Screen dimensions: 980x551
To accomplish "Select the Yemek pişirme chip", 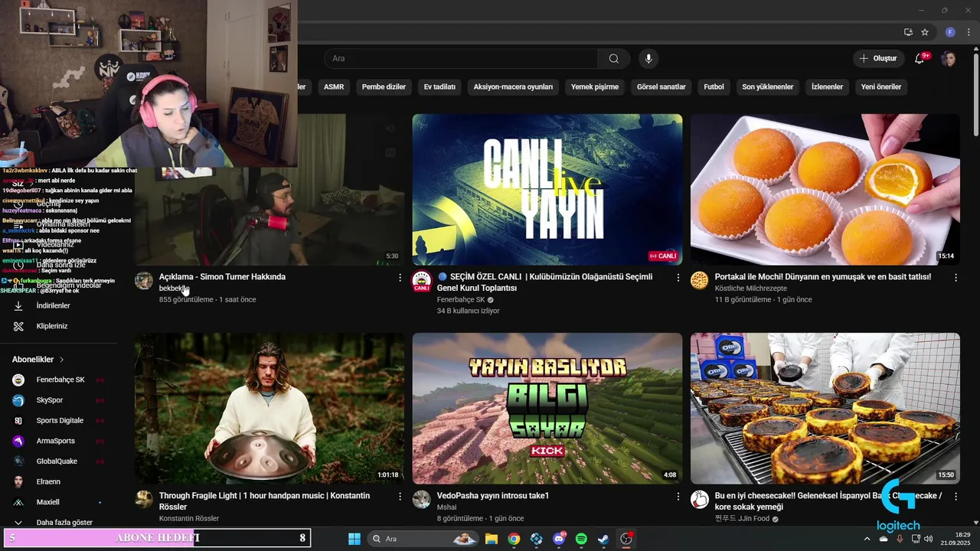I will 595,86.
